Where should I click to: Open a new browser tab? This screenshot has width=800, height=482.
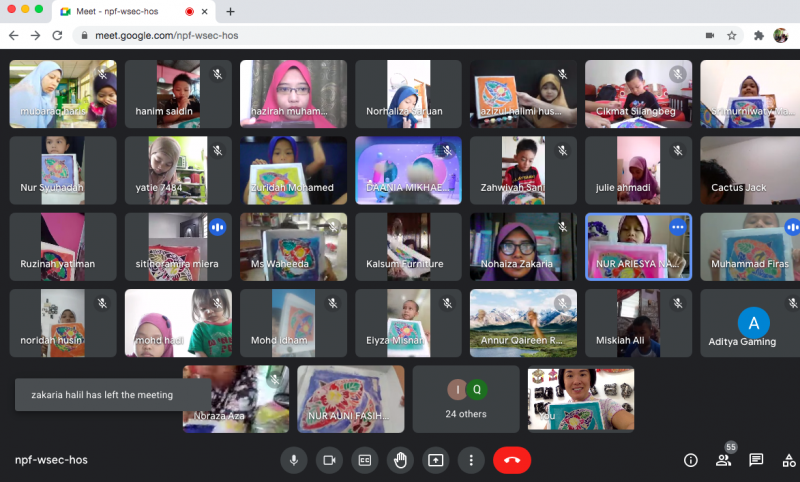(x=230, y=11)
